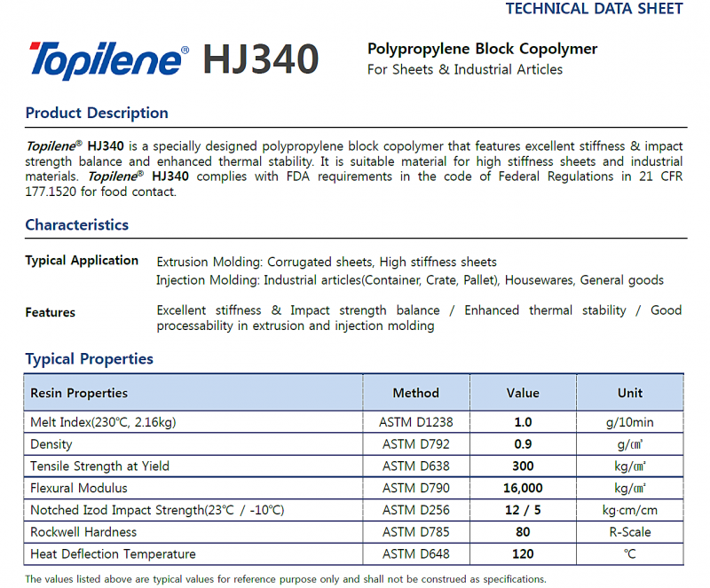
Task: Click the ASTM D638 method cell
Action: tap(415, 466)
